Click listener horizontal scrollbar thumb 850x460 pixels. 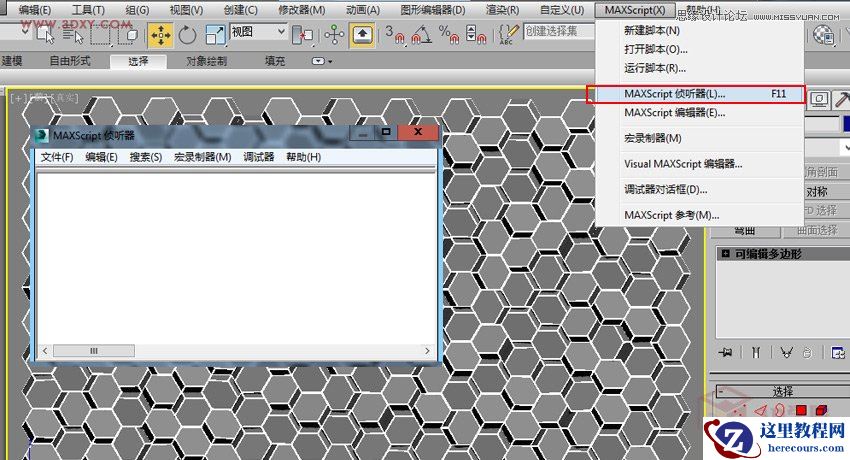pyautogui.click(x=94, y=351)
